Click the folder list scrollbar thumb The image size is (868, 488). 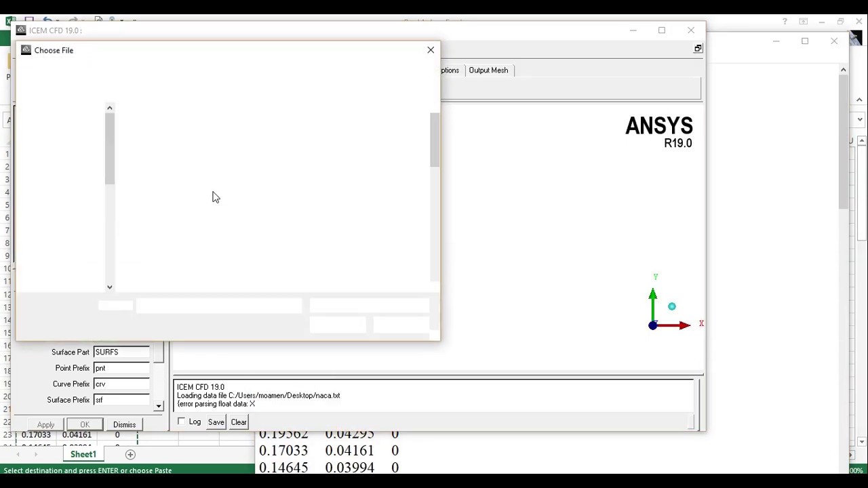[x=109, y=148]
